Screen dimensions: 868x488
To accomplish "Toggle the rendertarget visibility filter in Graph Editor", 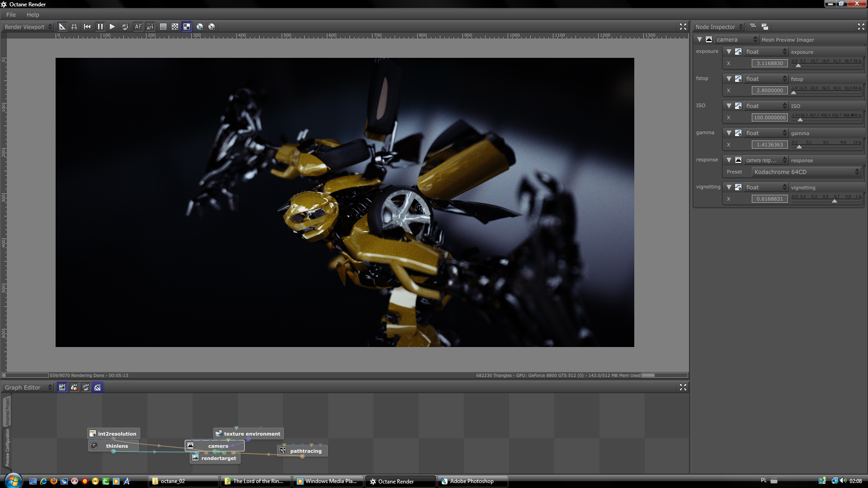I will pyautogui.click(x=62, y=387).
